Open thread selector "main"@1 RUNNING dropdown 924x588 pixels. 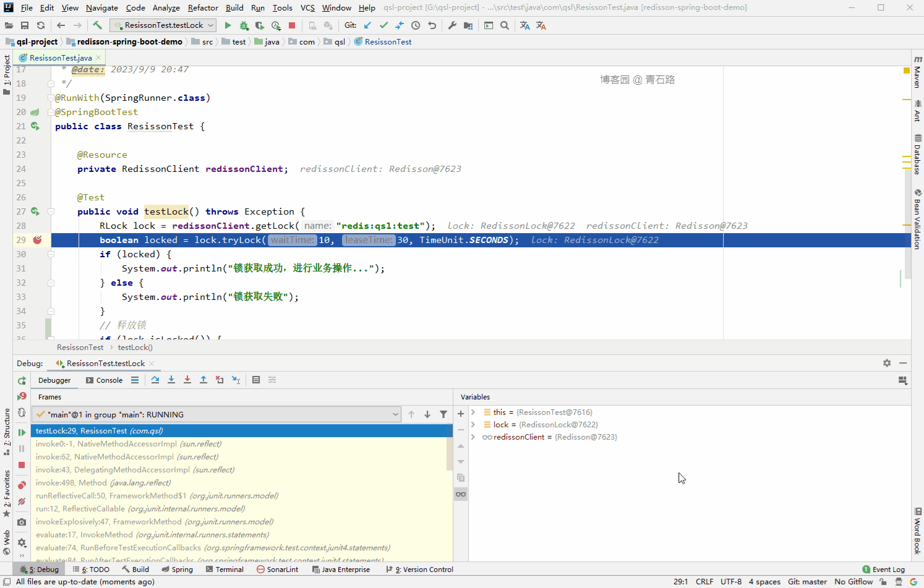point(217,414)
